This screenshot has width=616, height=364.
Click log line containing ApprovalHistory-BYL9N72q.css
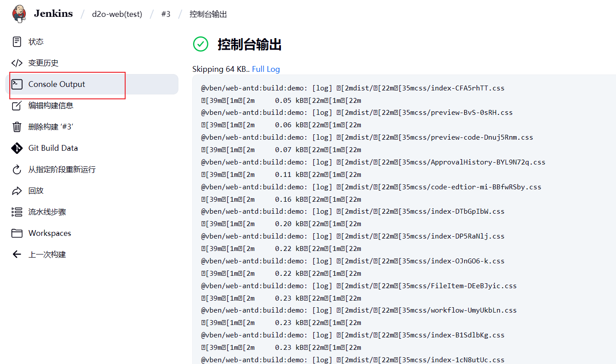click(373, 162)
